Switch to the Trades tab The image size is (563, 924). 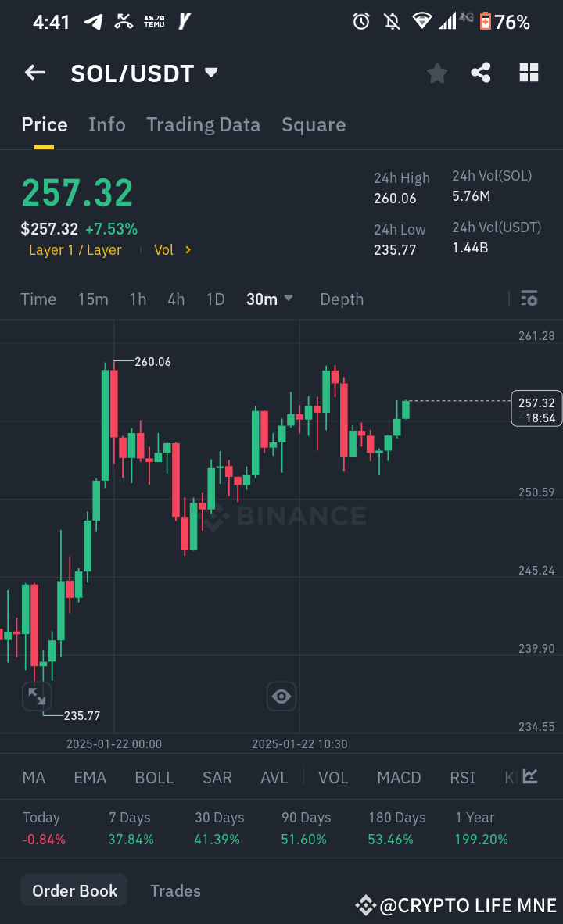pyautogui.click(x=175, y=890)
